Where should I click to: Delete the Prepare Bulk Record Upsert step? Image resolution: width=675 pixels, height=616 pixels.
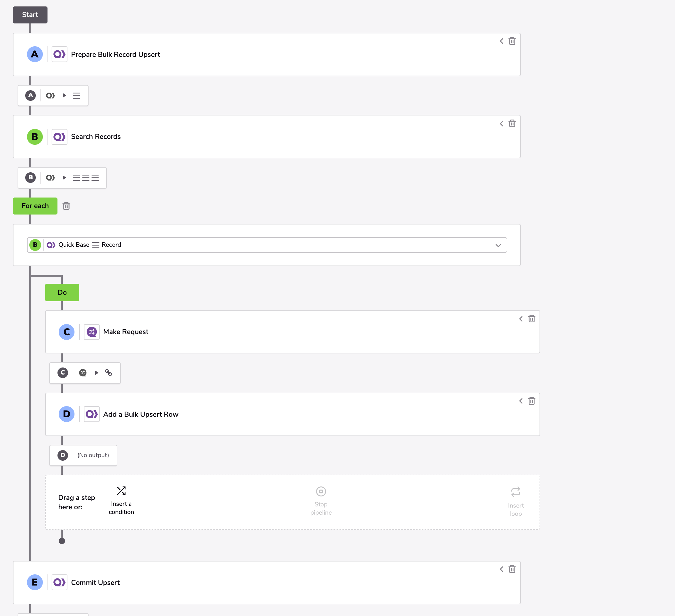[x=512, y=41]
